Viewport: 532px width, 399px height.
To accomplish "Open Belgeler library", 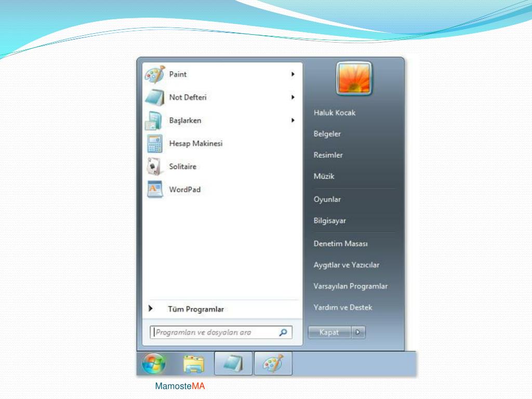I will click(327, 134).
